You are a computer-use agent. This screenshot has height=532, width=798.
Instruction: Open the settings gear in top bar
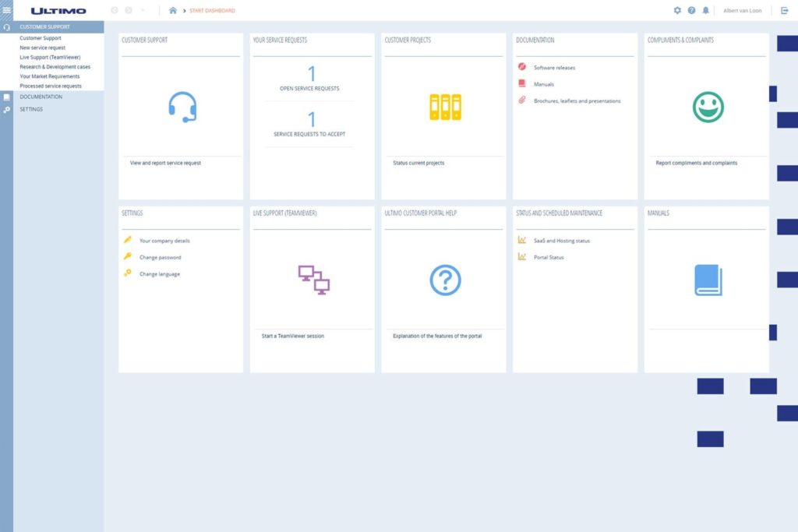coord(677,10)
